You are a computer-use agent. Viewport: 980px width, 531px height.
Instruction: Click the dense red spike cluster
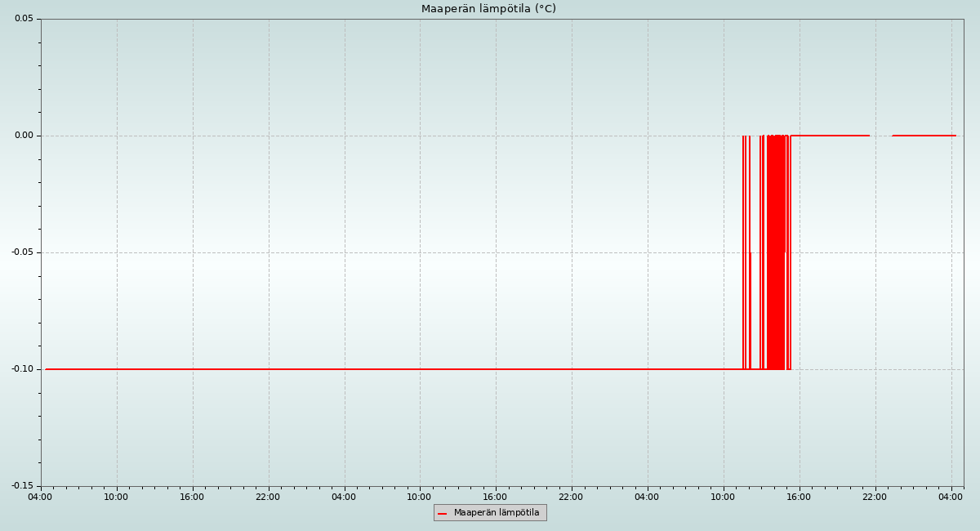pyautogui.click(x=776, y=245)
